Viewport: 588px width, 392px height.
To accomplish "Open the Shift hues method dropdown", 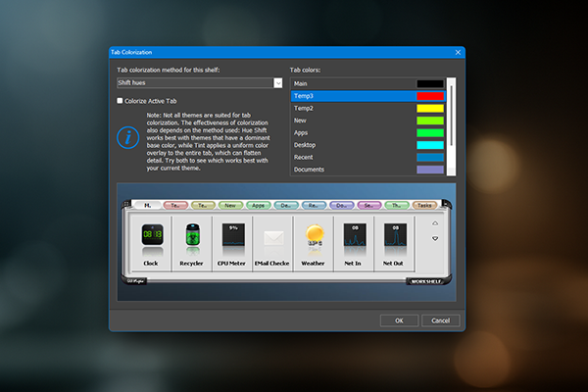I will [x=278, y=83].
